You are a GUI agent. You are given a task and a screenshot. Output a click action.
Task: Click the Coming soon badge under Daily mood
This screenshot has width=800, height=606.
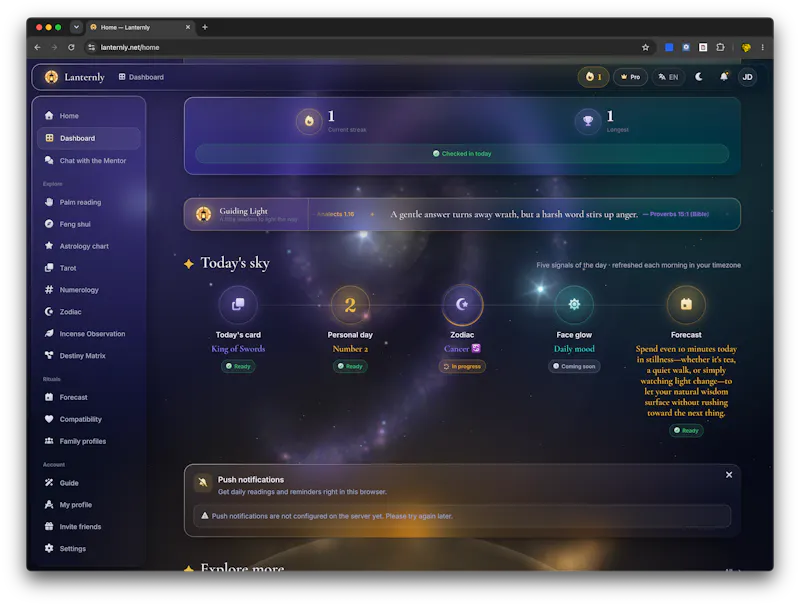click(574, 366)
